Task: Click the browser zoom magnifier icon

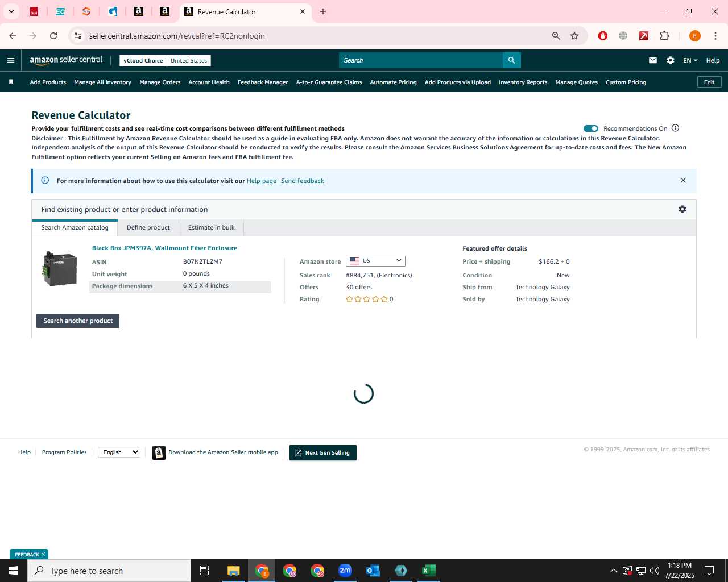Action: [556, 36]
